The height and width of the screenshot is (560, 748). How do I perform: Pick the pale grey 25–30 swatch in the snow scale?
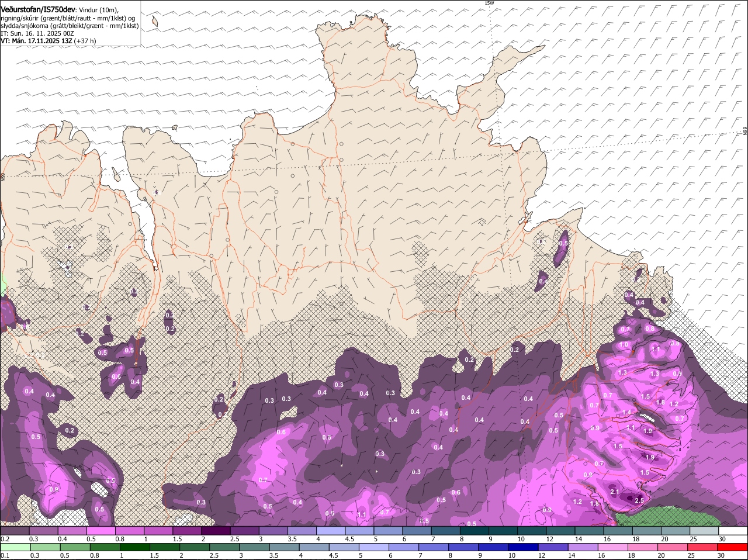[x=704, y=531]
